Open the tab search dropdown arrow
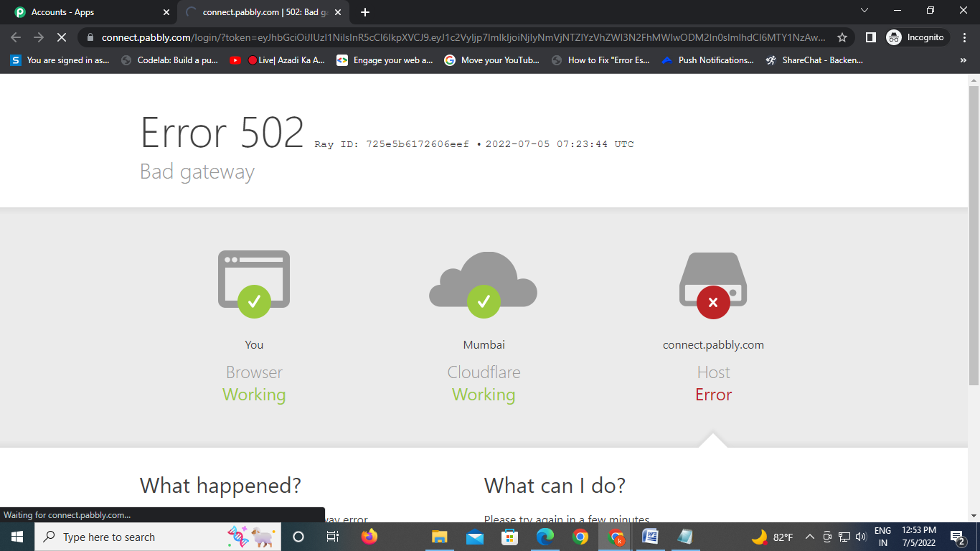This screenshot has width=980, height=551. pyautogui.click(x=864, y=10)
